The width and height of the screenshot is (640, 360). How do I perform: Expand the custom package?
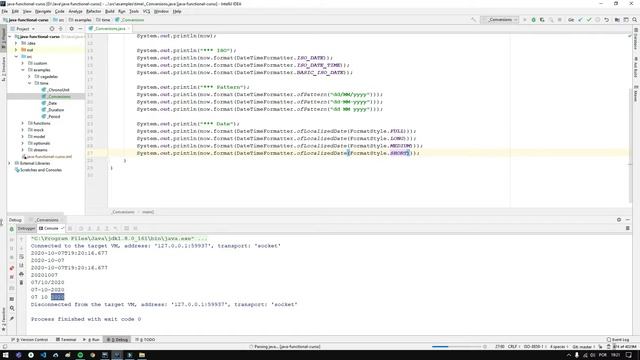pos(23,63)
